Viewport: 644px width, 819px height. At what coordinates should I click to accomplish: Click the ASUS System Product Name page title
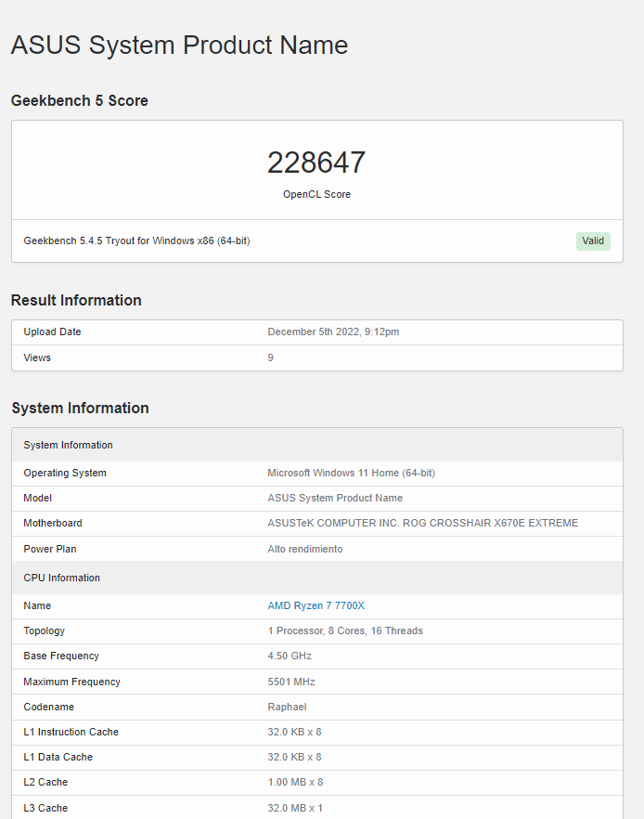pyautogui.click(x=179, y=45)
